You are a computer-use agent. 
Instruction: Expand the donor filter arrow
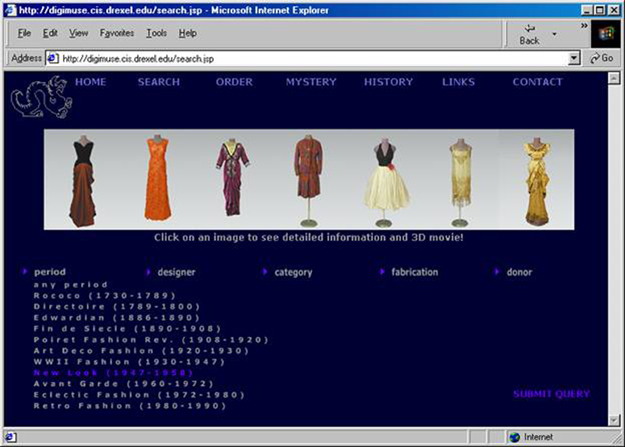click(497, 272)
